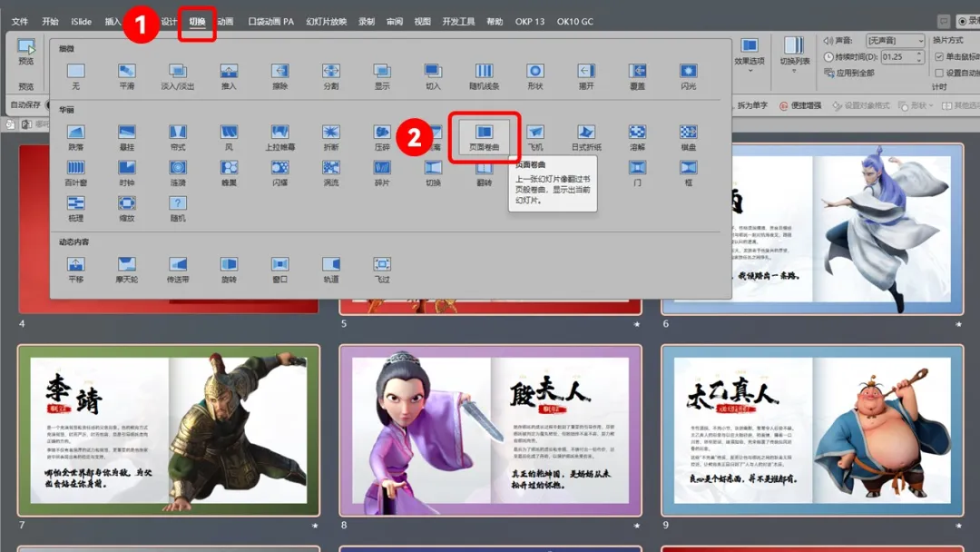Select the 折断 (Fracture) transition
The height and width of the screenshot is (552, 980).
click(331, 137)
